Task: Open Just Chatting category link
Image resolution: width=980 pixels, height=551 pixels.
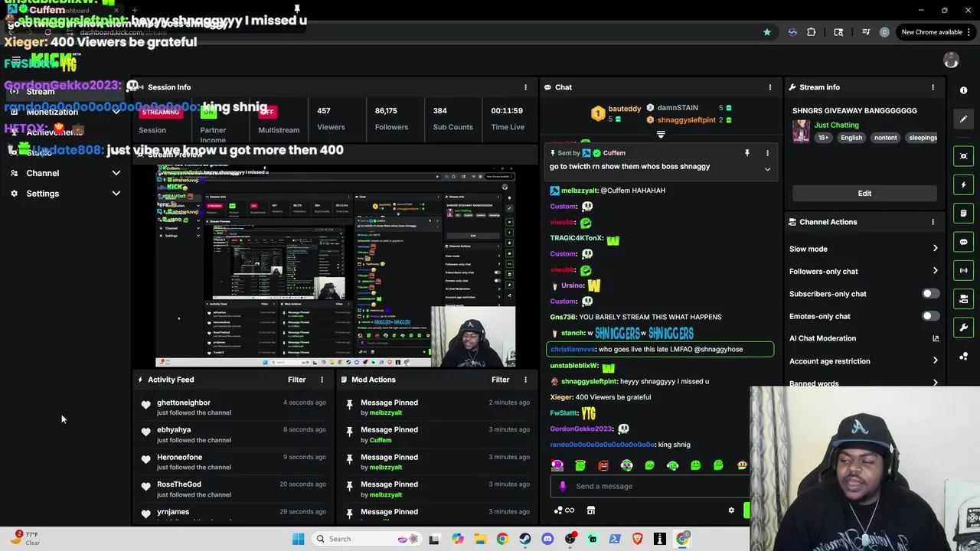Action: tap(836, 125)
